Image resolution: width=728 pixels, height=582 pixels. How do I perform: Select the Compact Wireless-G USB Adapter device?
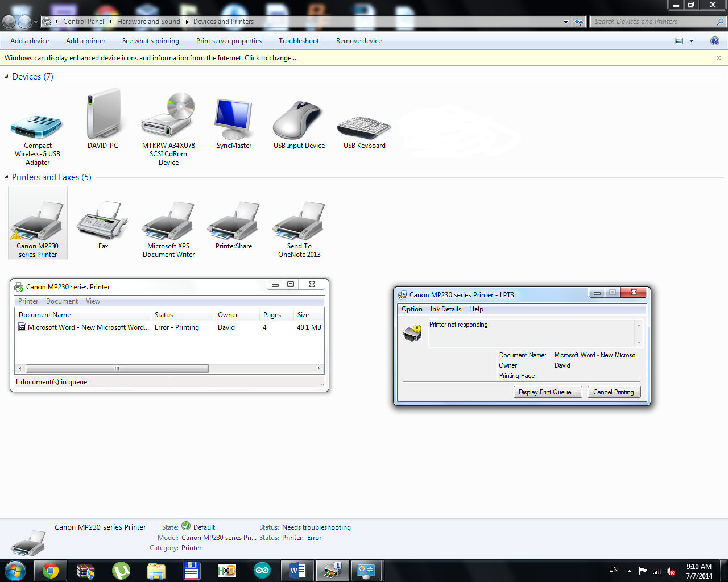click(38, 139)
